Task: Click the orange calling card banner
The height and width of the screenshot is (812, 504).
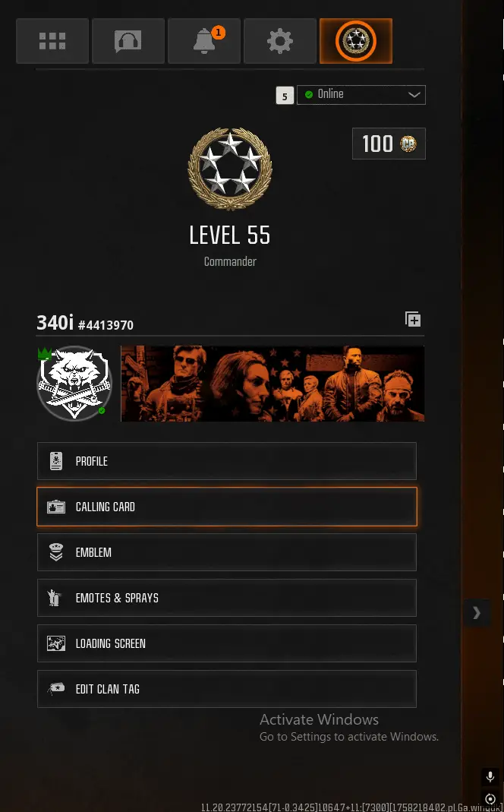Action: 272,384
